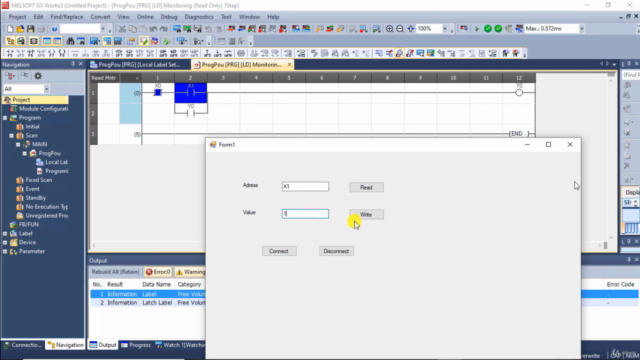Open the All filter dropdown in Navigation

pyautogui.click(x=47, y=89)
